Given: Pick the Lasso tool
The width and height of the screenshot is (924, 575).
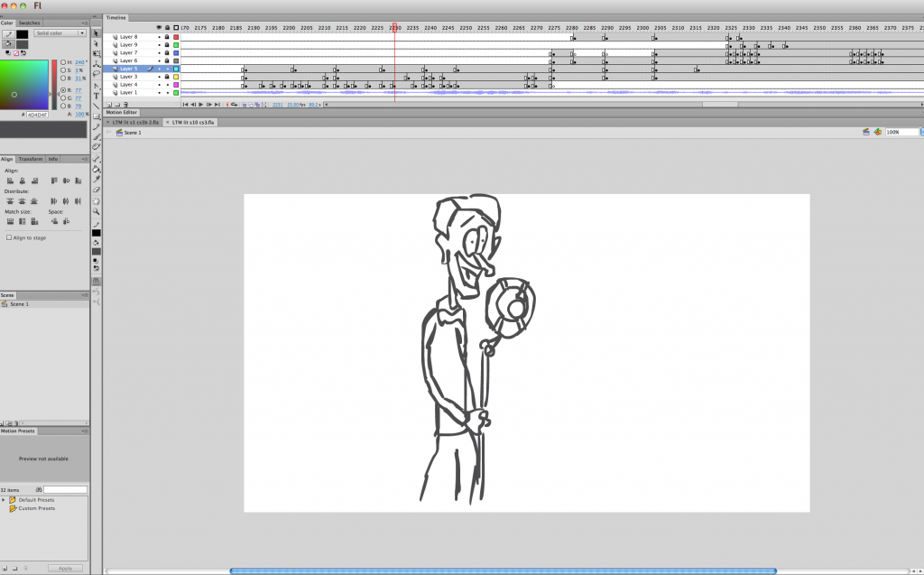Looking at the screenshot, I should tap(96, 74).
